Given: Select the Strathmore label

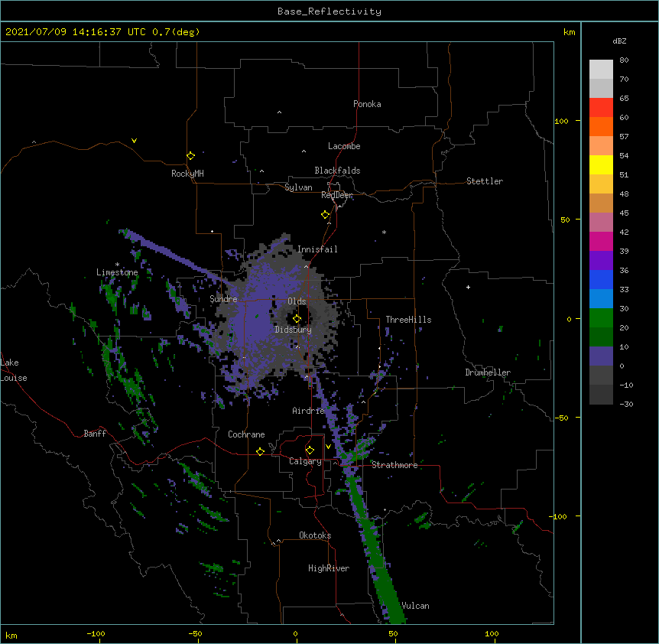Looking at the screenshot, I should pyautogui.click(x=394, y=465).
